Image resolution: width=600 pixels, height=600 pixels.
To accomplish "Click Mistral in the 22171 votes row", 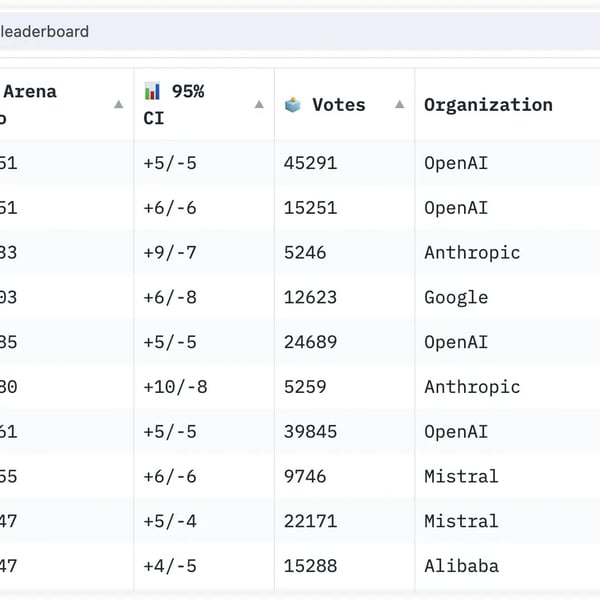I will [461, 522].
